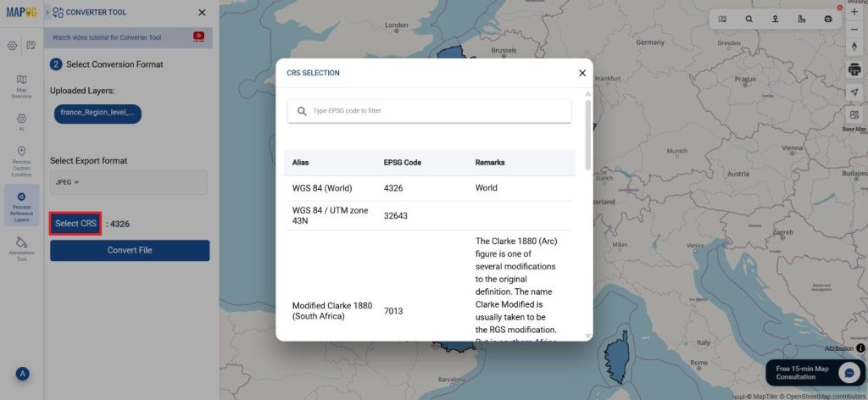This screenshot has height=400, width=868.
Task: Open the Base Map switcher
Action: [x=854, y=118]
